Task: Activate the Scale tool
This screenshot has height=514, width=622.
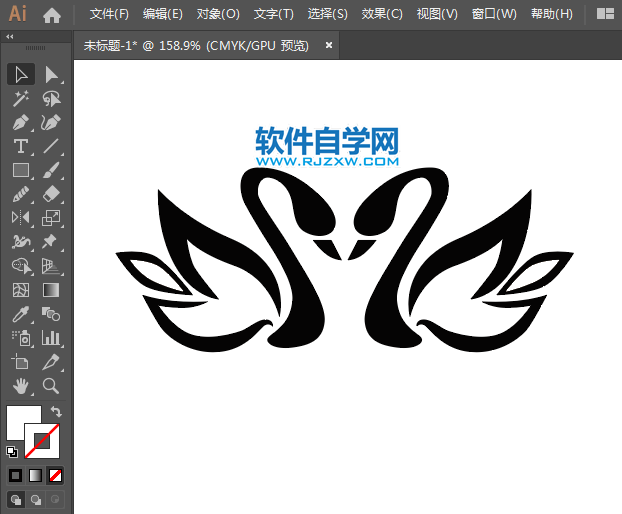Action: click(52, 218)
